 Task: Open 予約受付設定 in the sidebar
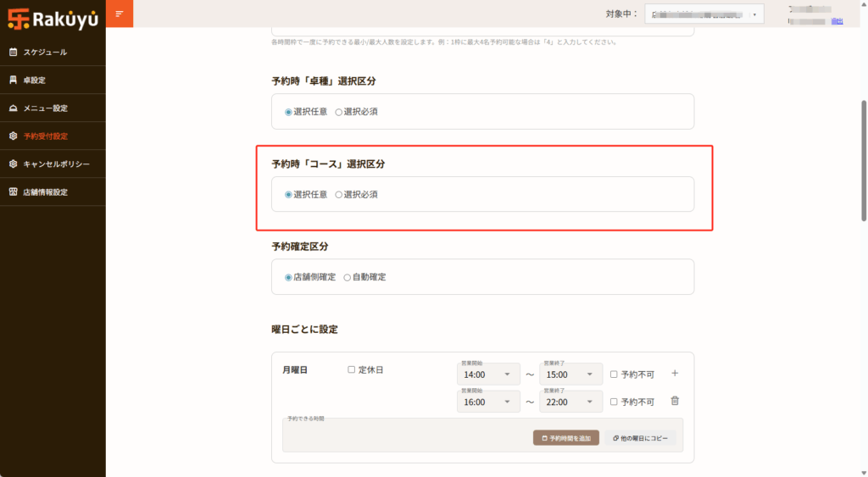tap(46, 136)
